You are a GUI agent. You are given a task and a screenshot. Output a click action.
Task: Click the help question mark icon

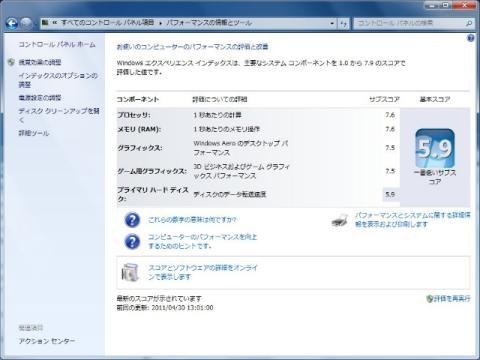[471, 38]
